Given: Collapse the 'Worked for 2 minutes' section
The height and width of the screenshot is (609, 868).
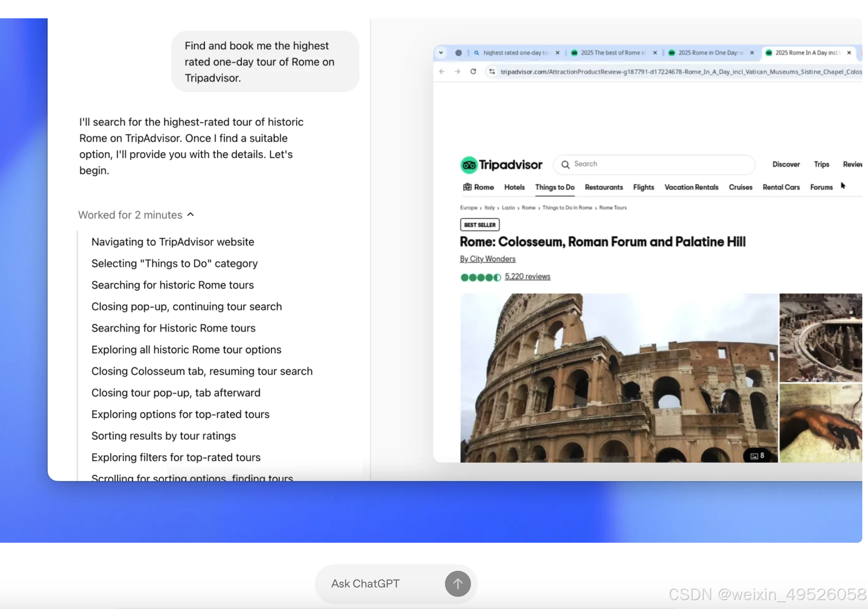Looking at the screenshot, I should point(191,215).
